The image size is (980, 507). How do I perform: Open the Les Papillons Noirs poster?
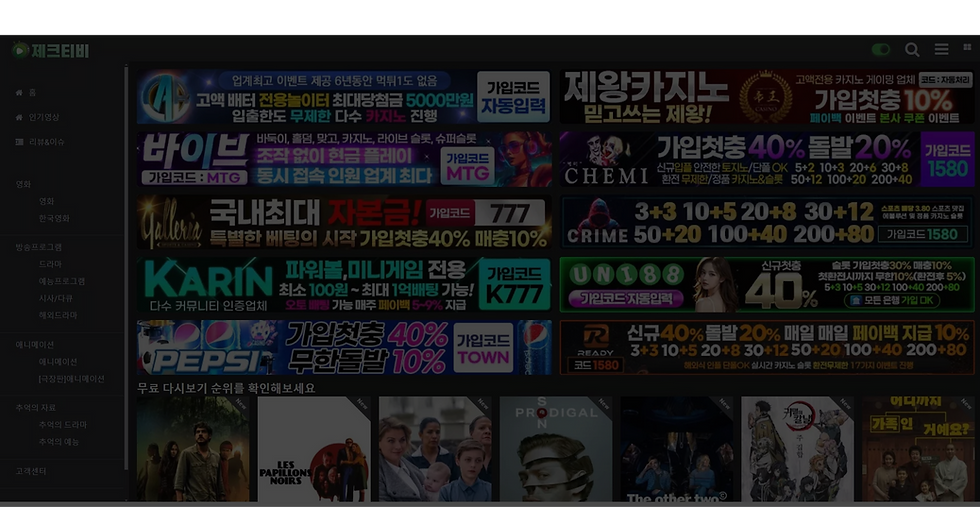pyautogui.click(x=314, y=449)
